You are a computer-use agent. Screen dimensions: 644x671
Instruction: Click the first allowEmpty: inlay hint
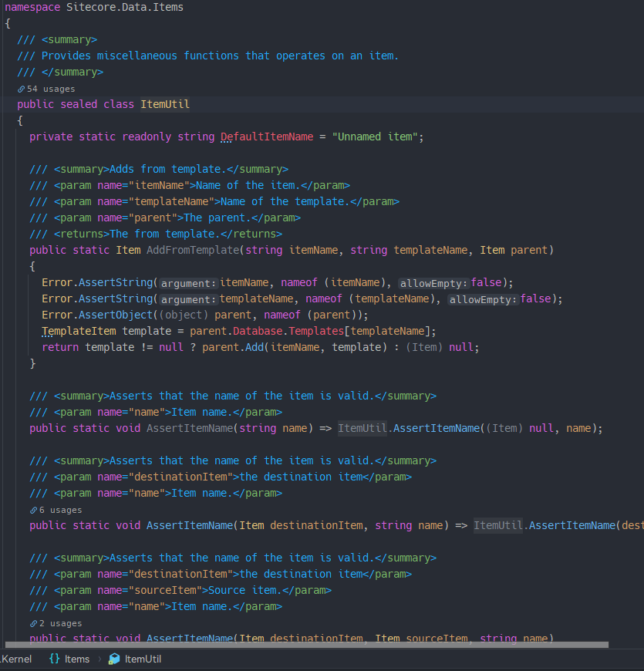tap(433, 283)
